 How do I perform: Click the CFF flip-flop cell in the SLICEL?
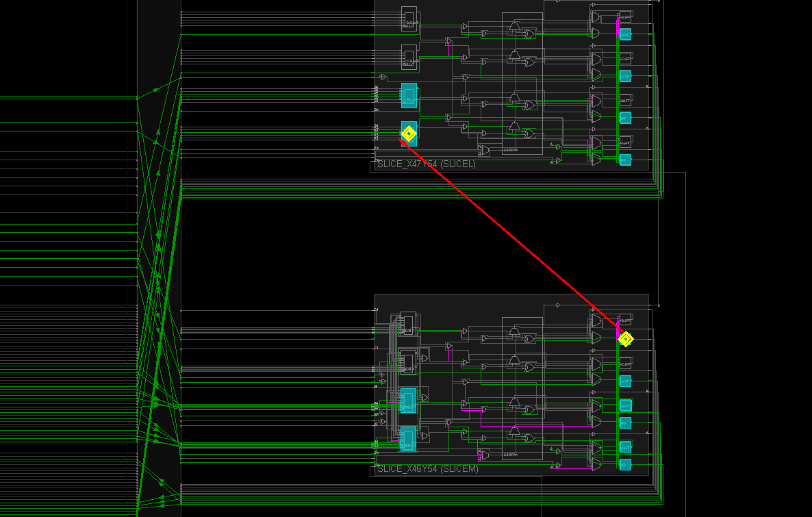[626, 76]
